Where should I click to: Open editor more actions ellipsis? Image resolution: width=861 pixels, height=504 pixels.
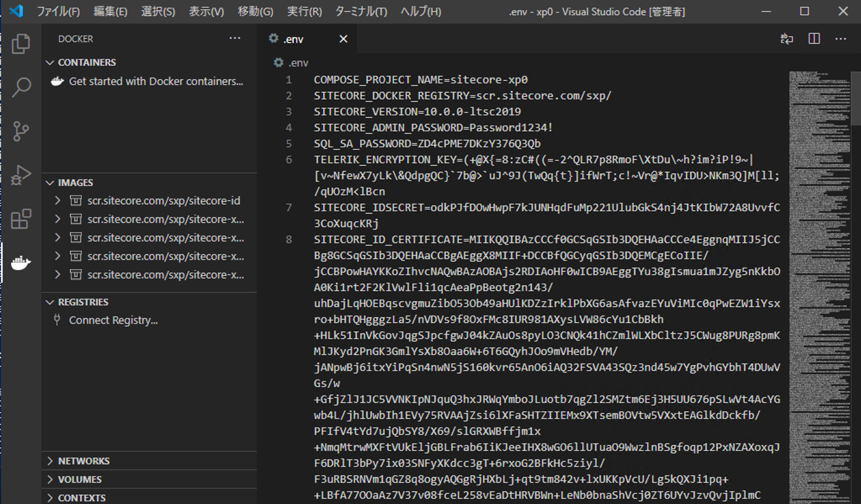[841, 39]
